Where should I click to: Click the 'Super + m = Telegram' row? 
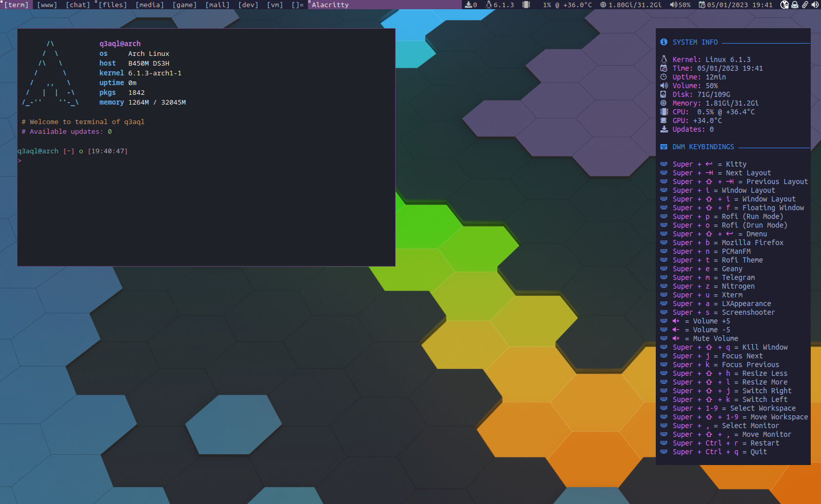pyautogui.click(x=707, y=277)
